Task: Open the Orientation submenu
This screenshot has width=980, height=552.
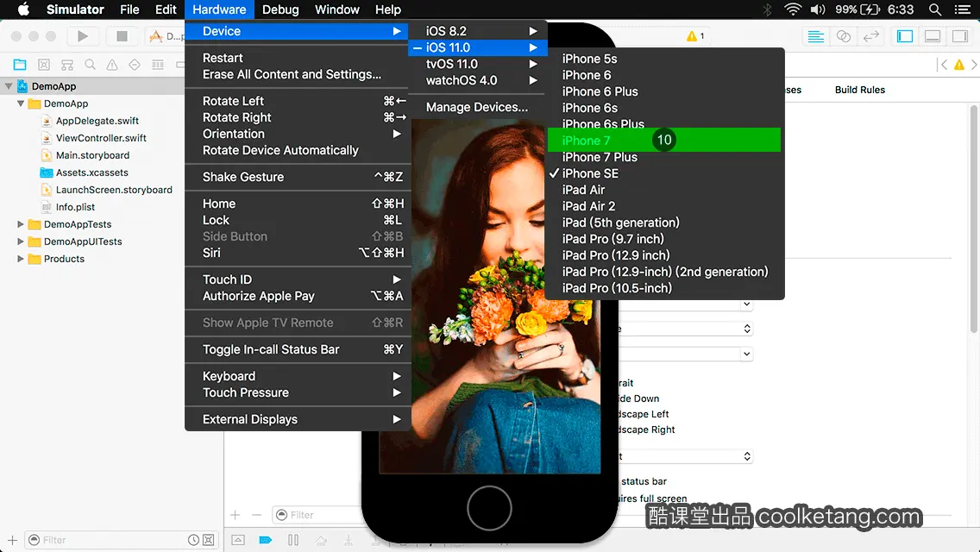Action: click(x=298, y=134)
